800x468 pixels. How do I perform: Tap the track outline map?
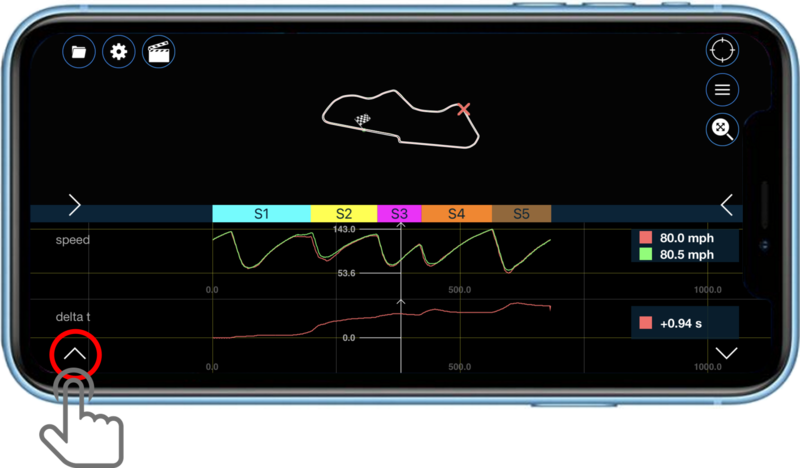click(x=401, y=120)
